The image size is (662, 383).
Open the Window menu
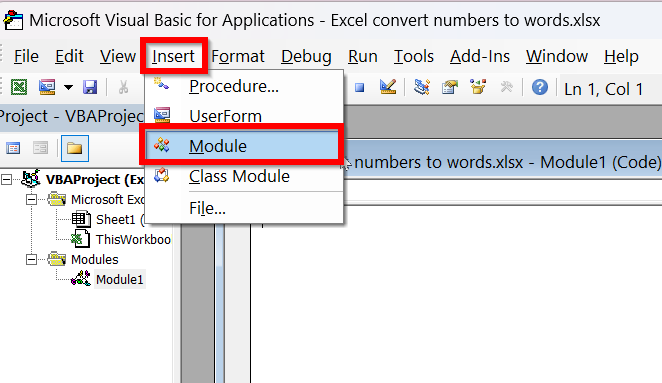[x=557, y=56]
